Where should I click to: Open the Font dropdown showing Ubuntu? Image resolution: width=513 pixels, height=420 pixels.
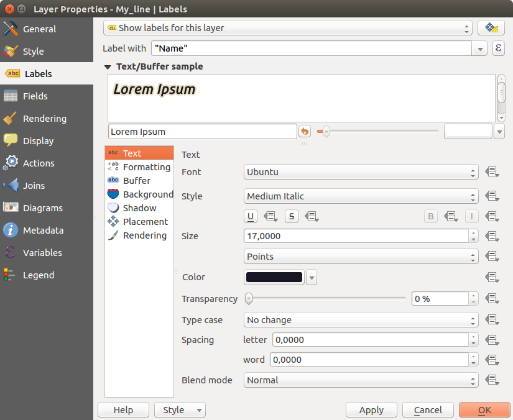pyautogui.click(x=361, y=172)
